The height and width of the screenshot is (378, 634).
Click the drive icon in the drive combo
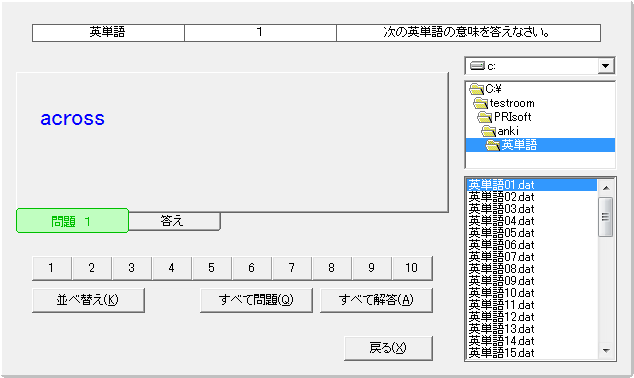tap(478, 65)
